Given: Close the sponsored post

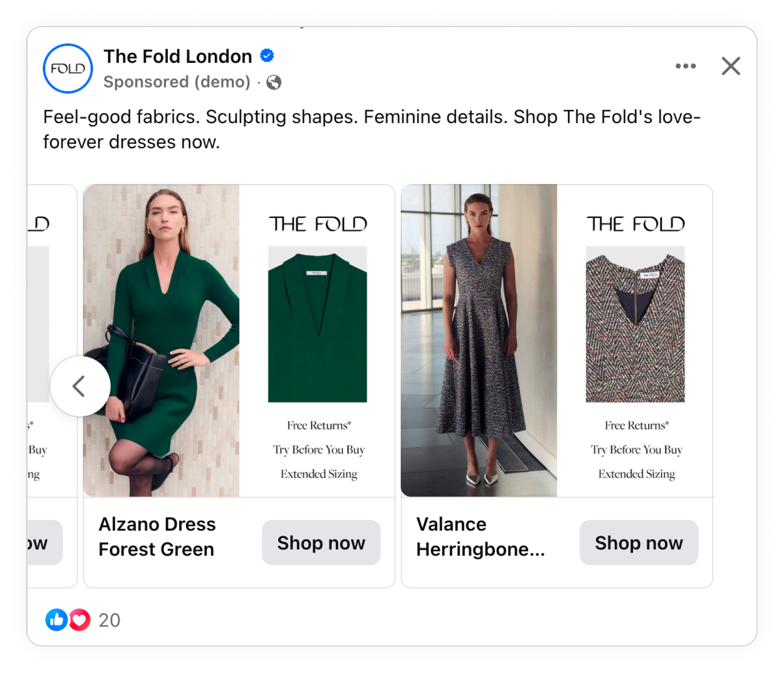Looking at the screenshot, I should pyautogui.click(x=730, y=66).
